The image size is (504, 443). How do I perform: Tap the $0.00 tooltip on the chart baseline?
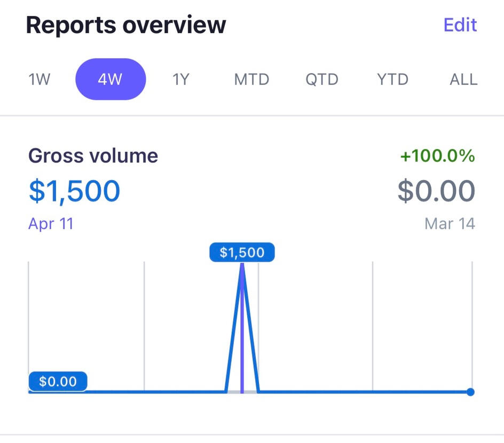click(58, 382)
